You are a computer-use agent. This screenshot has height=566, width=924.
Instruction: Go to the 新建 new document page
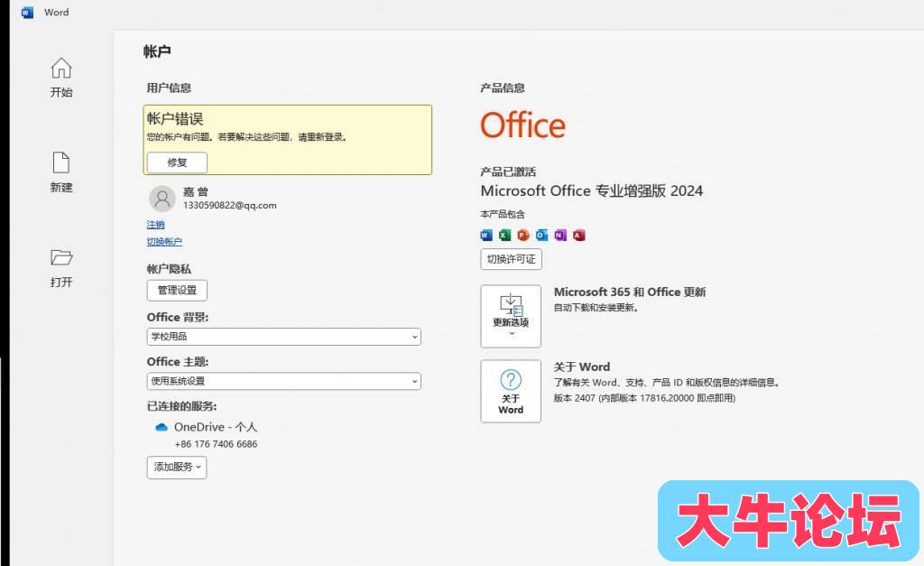coord(61,172)
